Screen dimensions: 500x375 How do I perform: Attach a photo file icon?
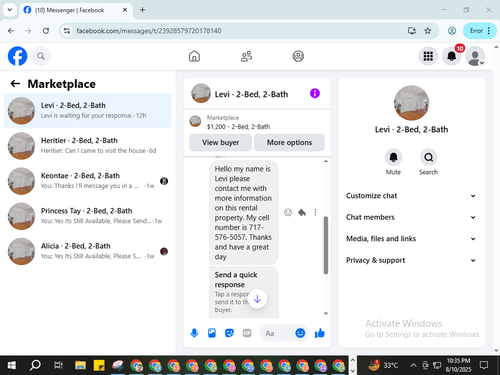(212, 333)
